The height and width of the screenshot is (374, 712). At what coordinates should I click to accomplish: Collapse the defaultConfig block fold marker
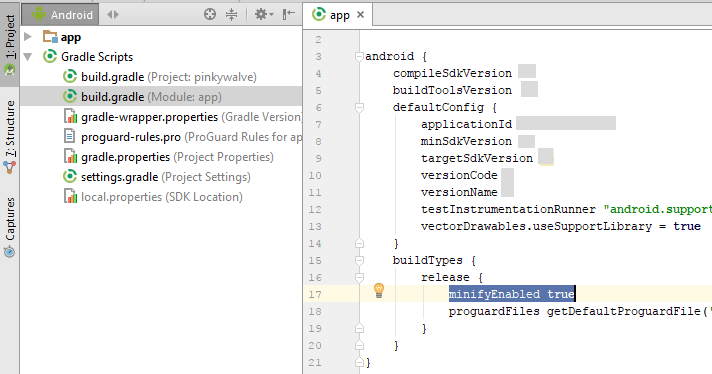[359, 107]
